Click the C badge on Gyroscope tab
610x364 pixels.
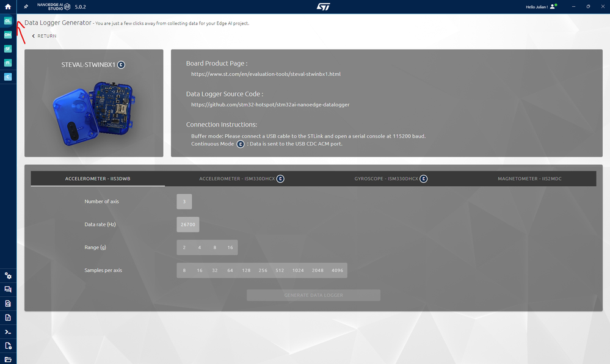pyautogui.click(x=424, y=179)
